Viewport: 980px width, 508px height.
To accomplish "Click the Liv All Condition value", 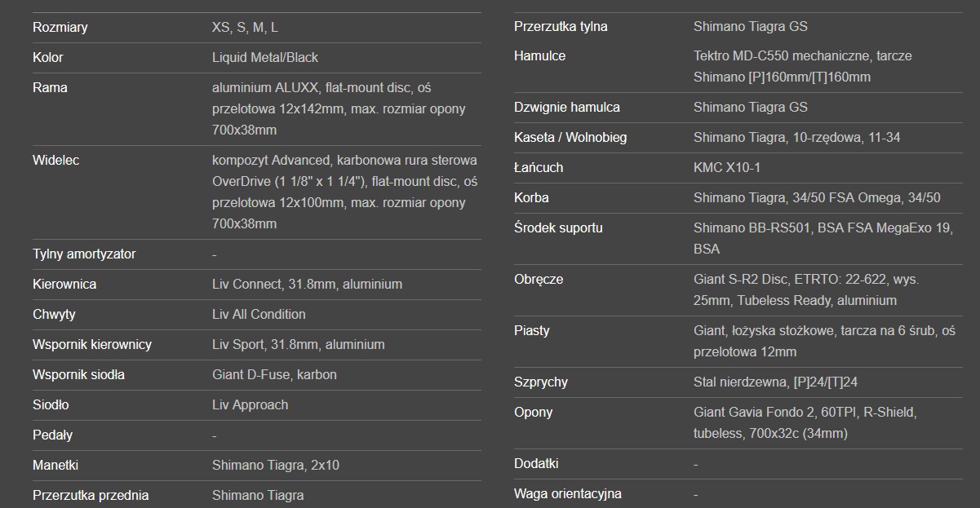I will (x=259, y=314).
